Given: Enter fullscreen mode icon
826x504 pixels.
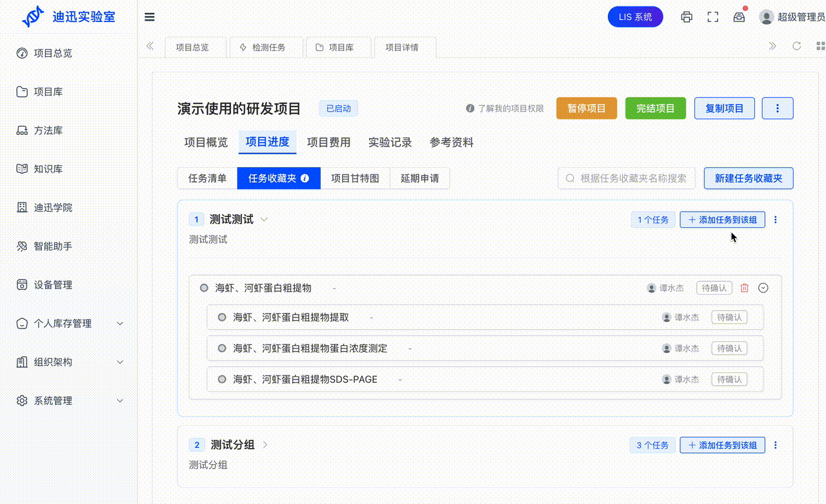Looking at the screenshot, I should [713, 17].
